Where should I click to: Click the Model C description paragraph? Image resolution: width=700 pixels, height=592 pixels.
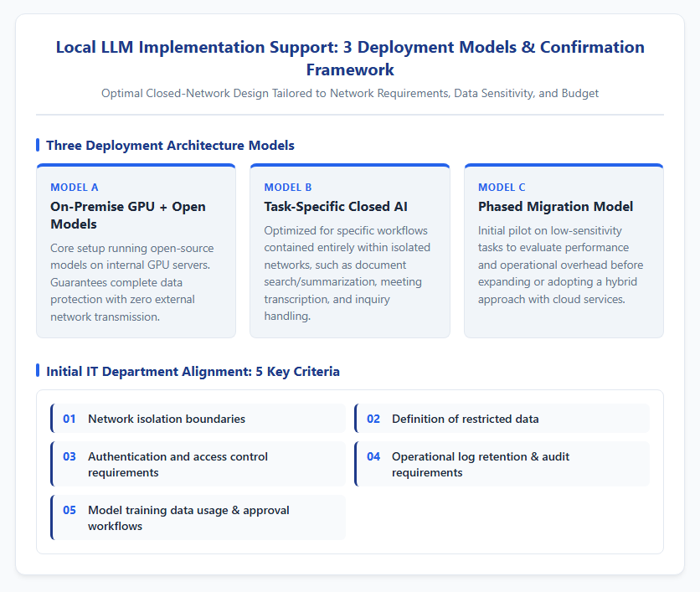(x=561, y=265)
